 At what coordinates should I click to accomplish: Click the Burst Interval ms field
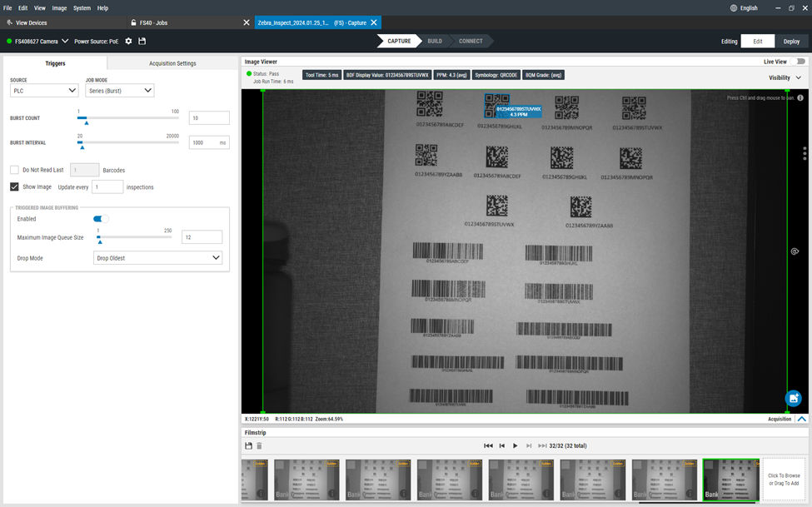209,142
